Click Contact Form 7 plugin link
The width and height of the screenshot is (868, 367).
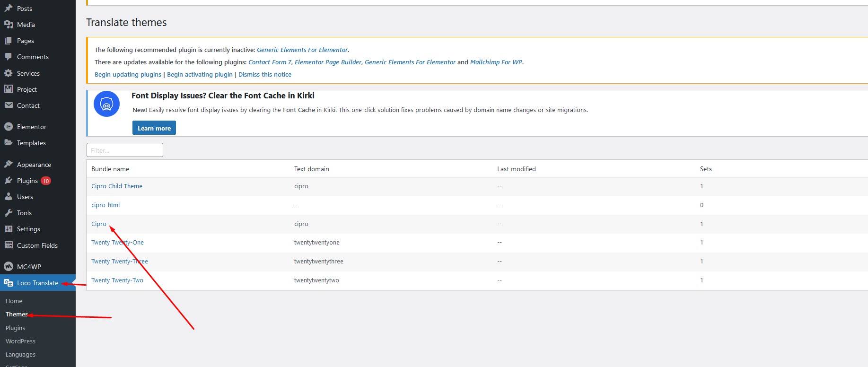(x=270, y=62)
